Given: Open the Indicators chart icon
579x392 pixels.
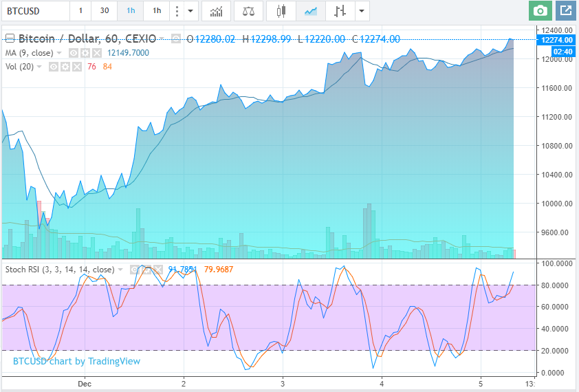Looking at the screenshot, I should pyautogui.click(x=216, y=11).
